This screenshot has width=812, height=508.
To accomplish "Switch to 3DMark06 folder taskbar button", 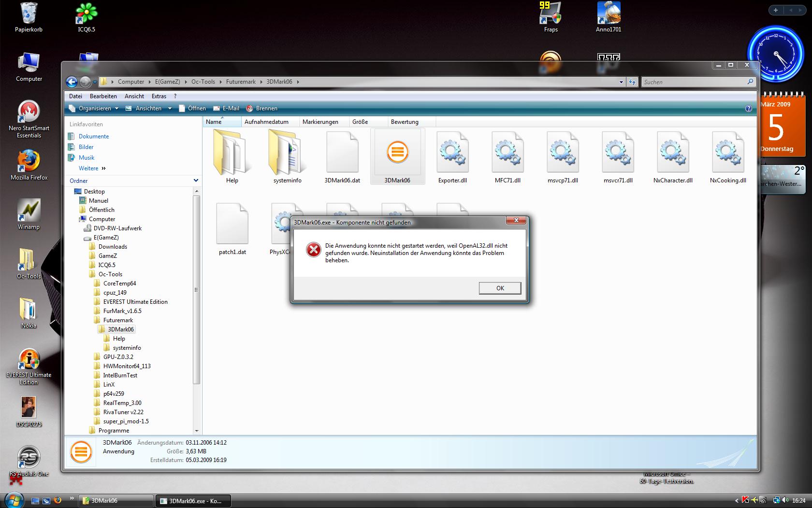I will click(116, 501).
